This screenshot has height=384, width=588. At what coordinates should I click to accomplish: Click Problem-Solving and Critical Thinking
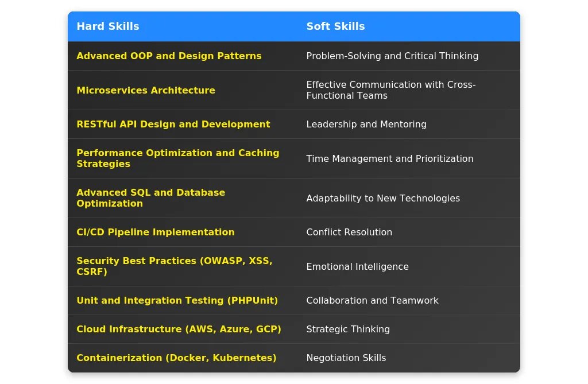pyautogui.click(x=392, y=56)
